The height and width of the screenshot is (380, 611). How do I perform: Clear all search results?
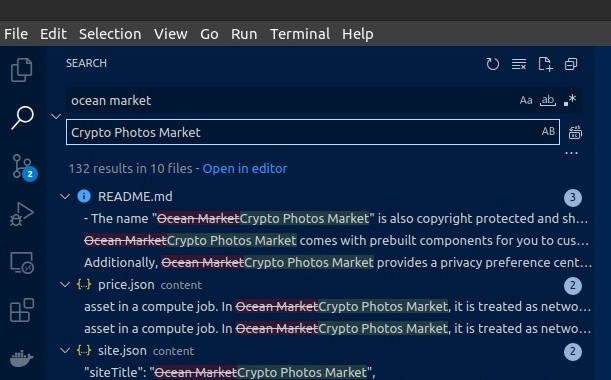tap(519, 64)
